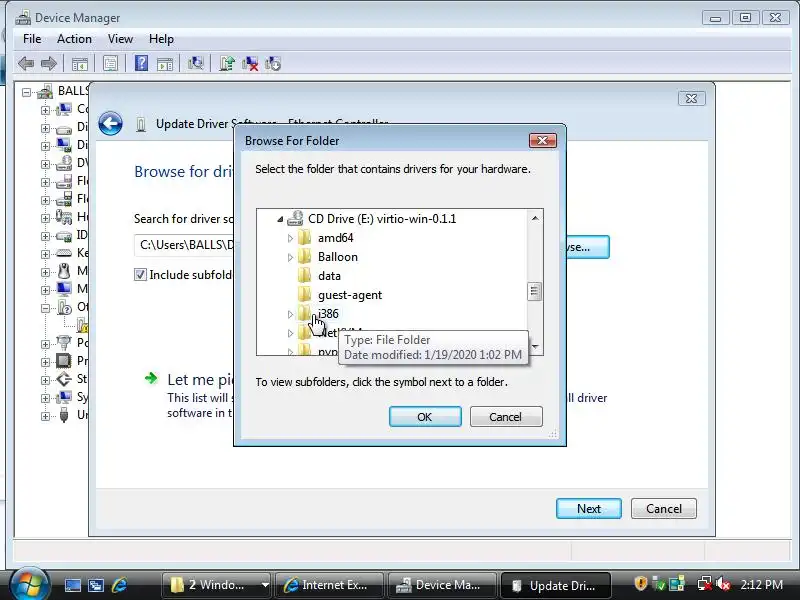Open the Properties sheet toolbar icon
This screenshot has height=600, width=800.
(110, 64)
